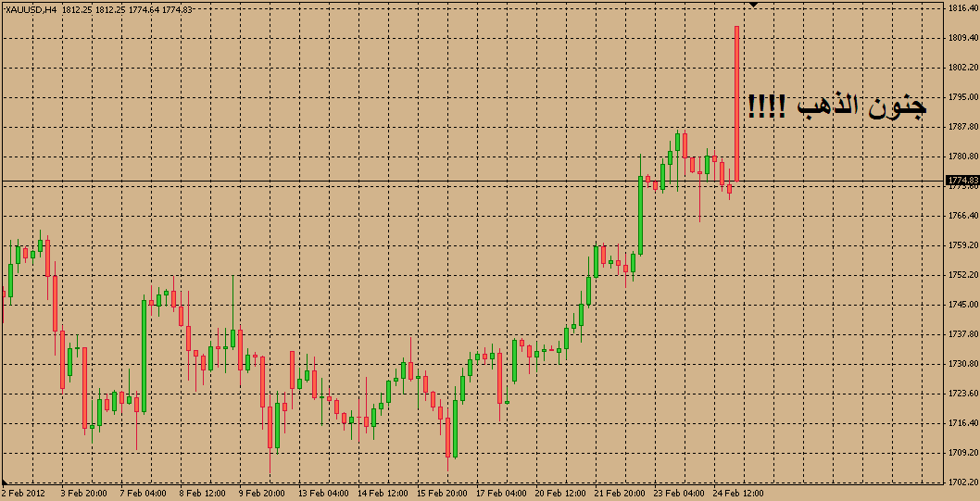This screenshot has height=501, width=980.
Task: Click the current price tag 1774.83
Action: tap(961, 181)
